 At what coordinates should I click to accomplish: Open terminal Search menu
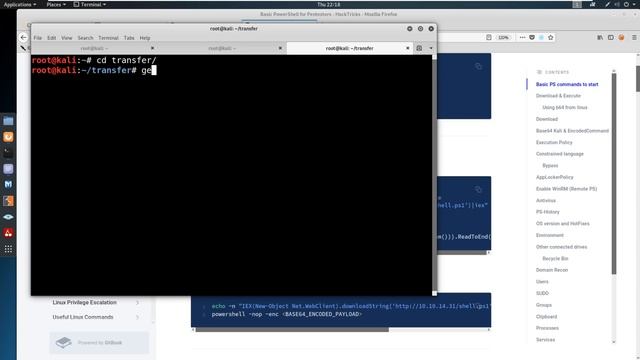pyautogui.click(x=85, y=38)
